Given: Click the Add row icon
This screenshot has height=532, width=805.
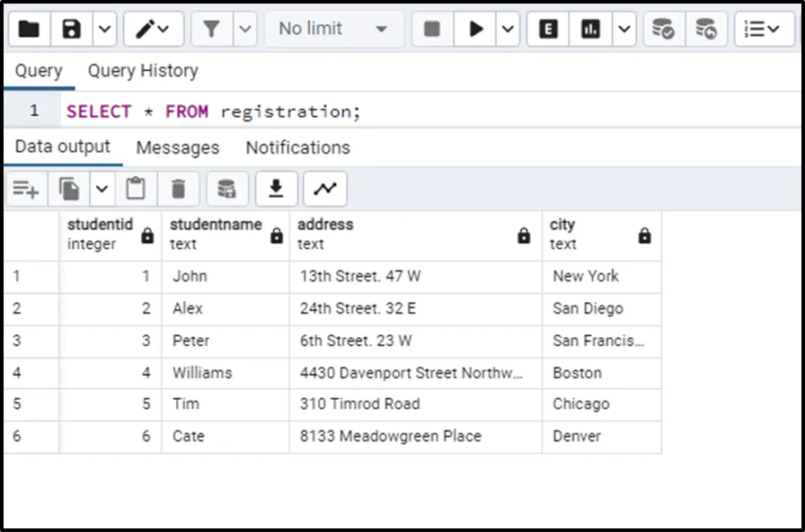Looking at the screenshot, I should (25, 189).
